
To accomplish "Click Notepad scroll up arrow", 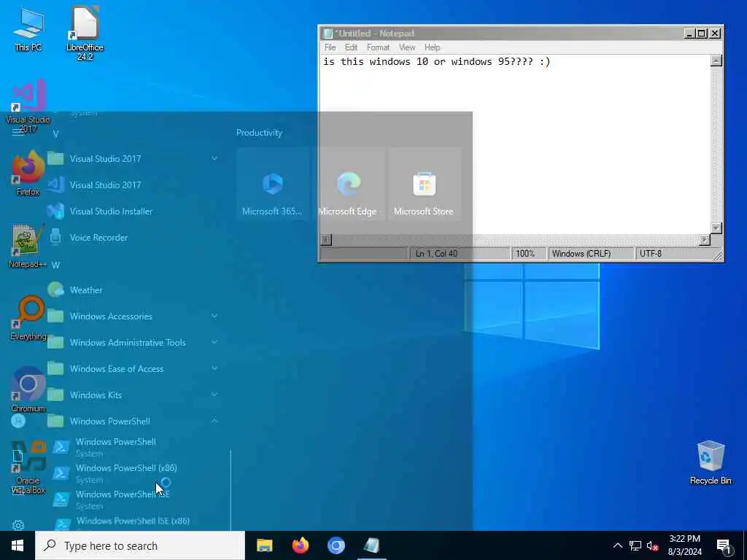I will [x=716, y=61].
